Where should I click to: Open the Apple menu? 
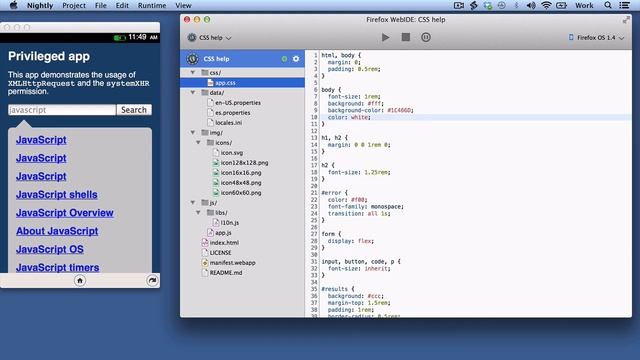[13, 5]
